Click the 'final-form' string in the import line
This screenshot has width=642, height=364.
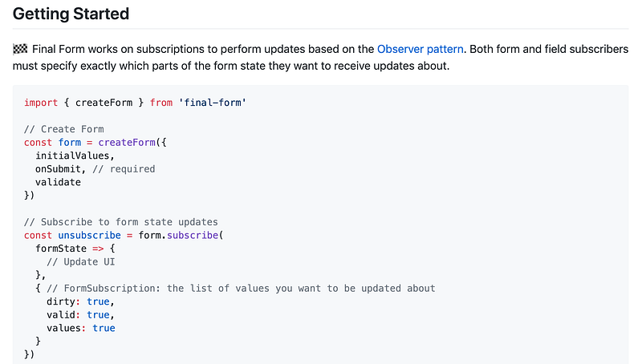215,103
